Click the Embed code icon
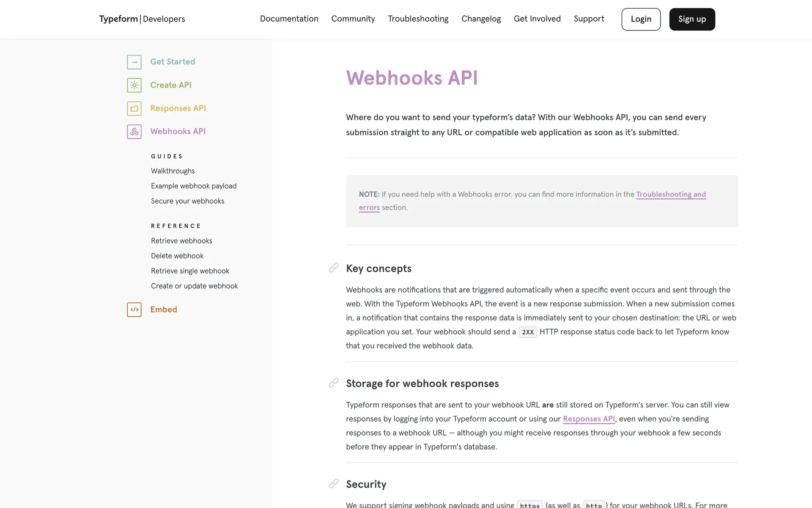Viewport: 812px width, 508px height. tap(134, 310)
